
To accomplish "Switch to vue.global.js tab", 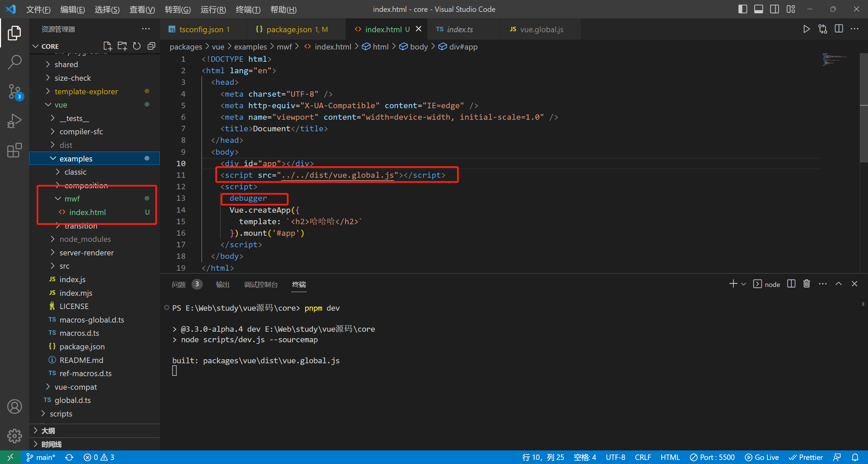I will click(x=541, y=30).
